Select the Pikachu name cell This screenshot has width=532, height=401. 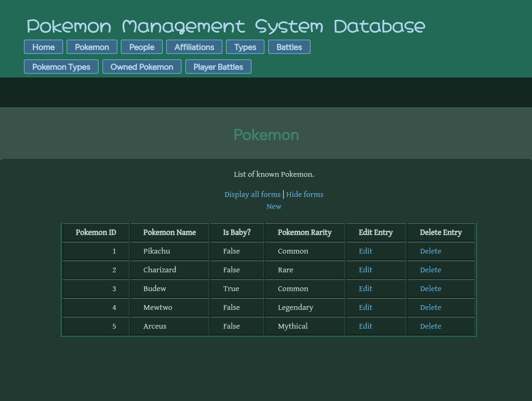pos(170,251)
